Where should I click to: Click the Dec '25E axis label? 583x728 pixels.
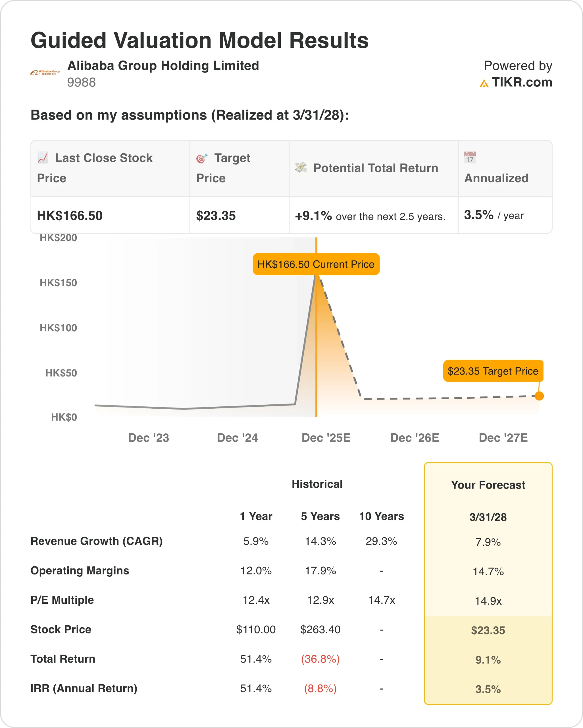point(326,438)
